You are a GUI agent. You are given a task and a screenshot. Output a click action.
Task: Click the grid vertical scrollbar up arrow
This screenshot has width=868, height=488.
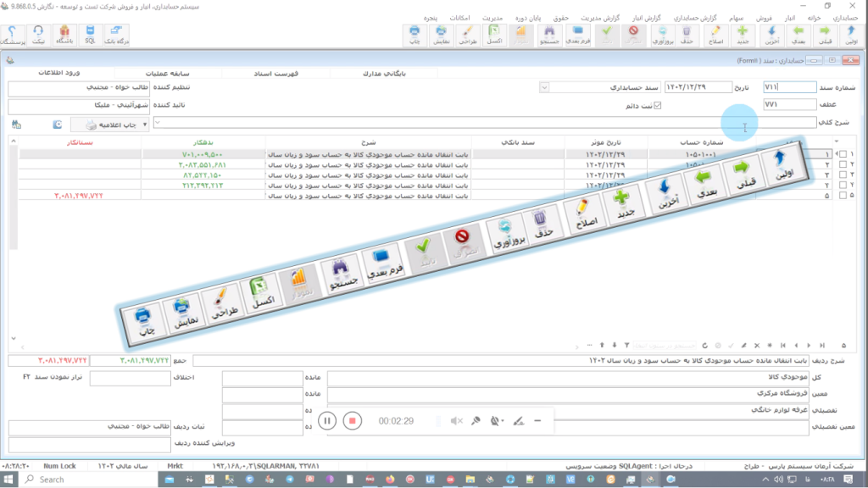14,141
